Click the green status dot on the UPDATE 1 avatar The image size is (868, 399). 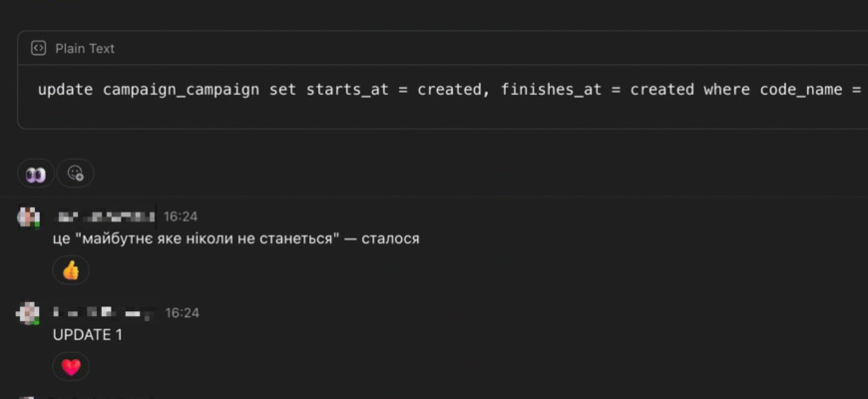37,321
